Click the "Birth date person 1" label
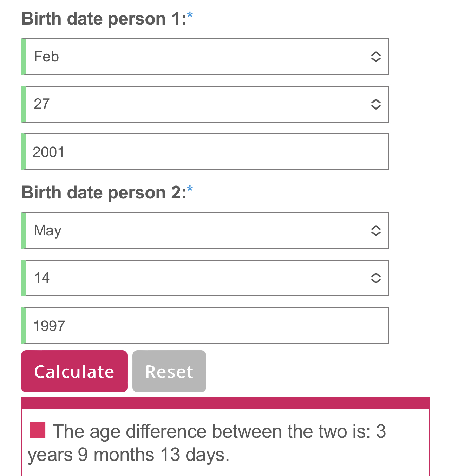Screen dimensions: 451x476 (x=104, y=19)
